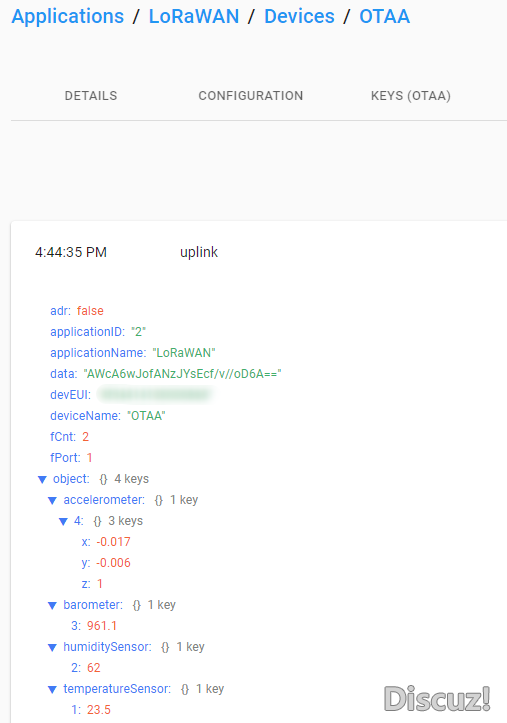Screen dimensions: 507x723
Task: Collapse the temperatureSensor node triangle
Action: tap(53, 689)
